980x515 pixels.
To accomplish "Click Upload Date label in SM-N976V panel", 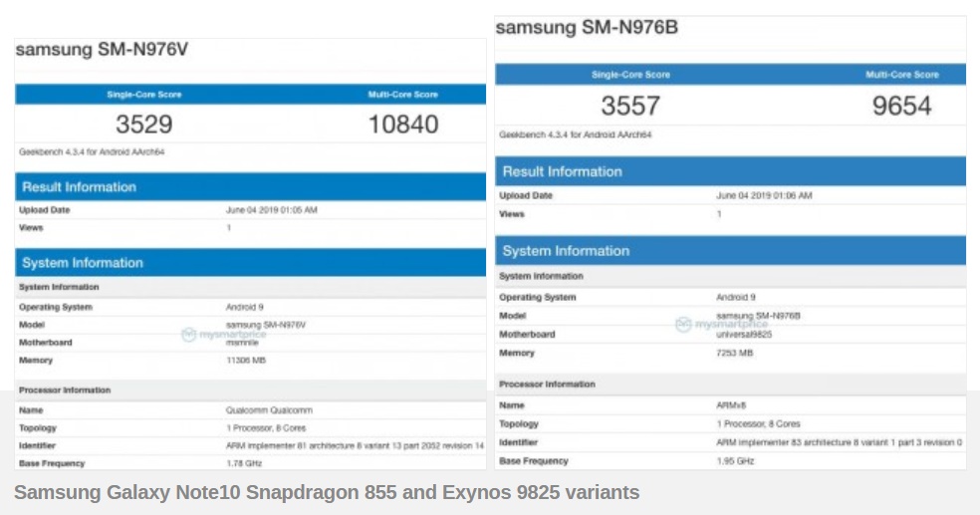I will (x=45, y=210).
